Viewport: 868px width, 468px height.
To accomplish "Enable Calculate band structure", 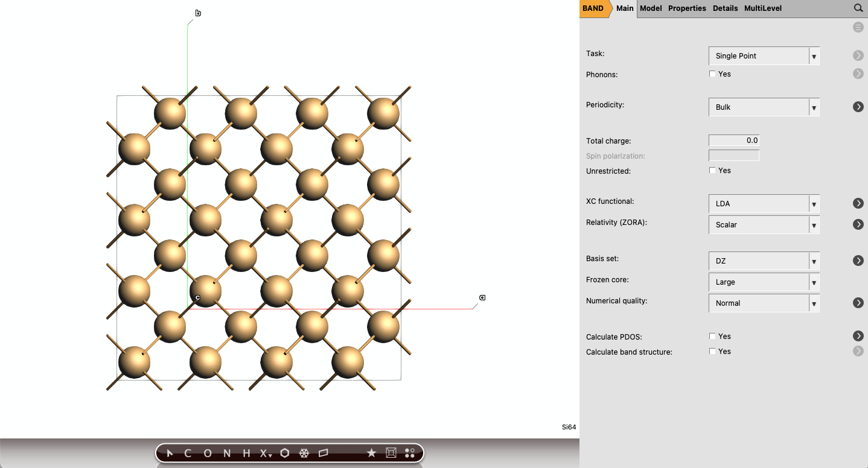I will (x=712, y=351).
